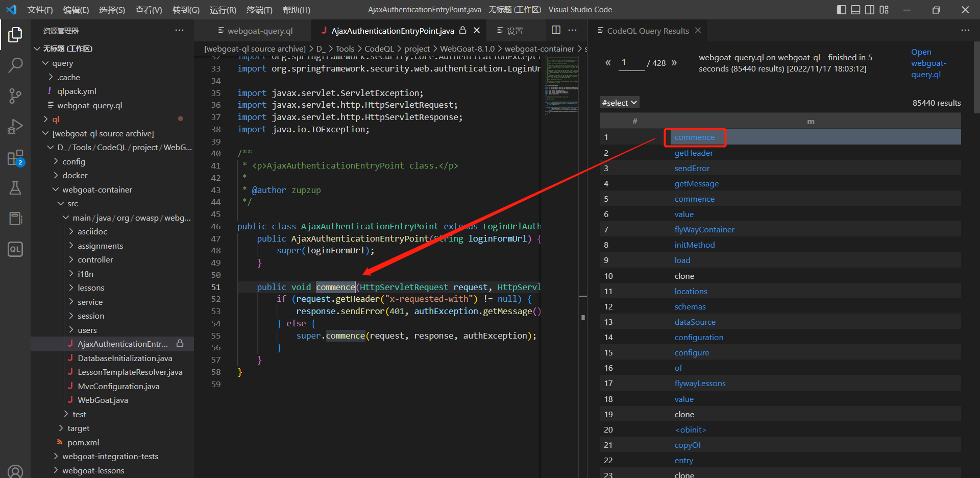Collapse the [webgoat-ql source archive] folder
The height and width of the screenshot is (478, 980).
[46, 133]
